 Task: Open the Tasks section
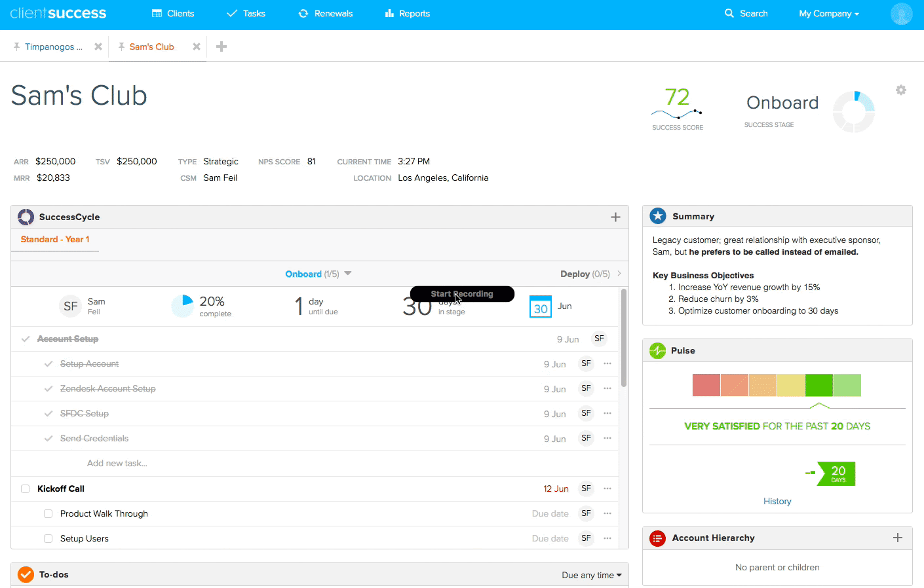coord(246,13)
